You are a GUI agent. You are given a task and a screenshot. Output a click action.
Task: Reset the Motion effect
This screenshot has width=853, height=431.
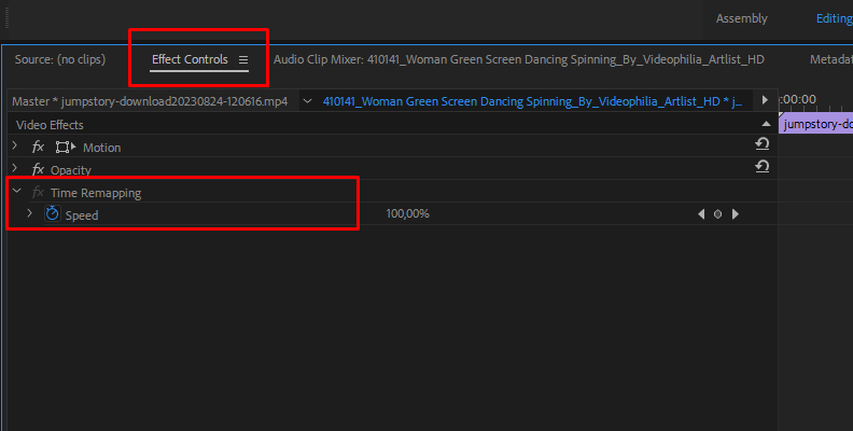pos(762,144)
